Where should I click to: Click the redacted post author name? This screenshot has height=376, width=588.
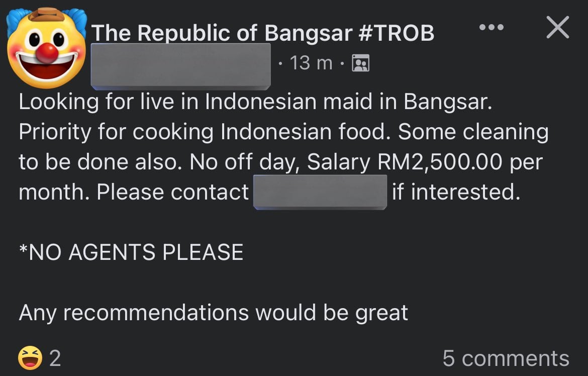coord(180,64)
